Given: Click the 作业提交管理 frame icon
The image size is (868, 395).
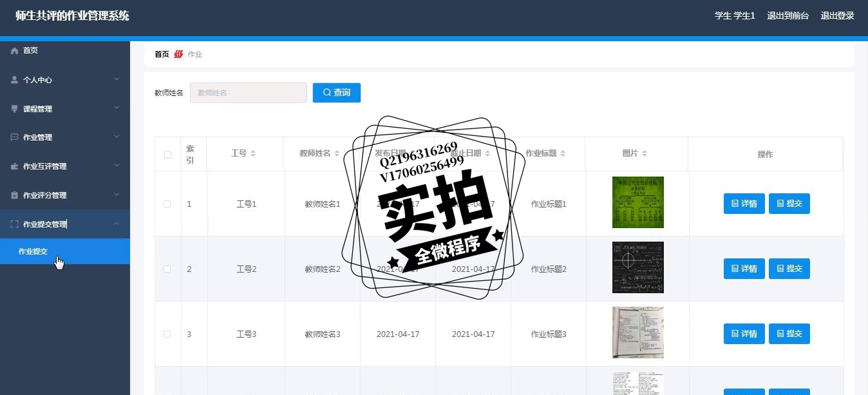Looking at the screenshot, I should coord(15,224).
